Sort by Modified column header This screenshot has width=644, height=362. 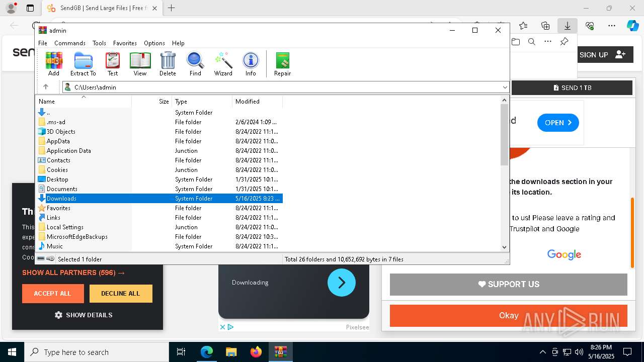point(258,102)
